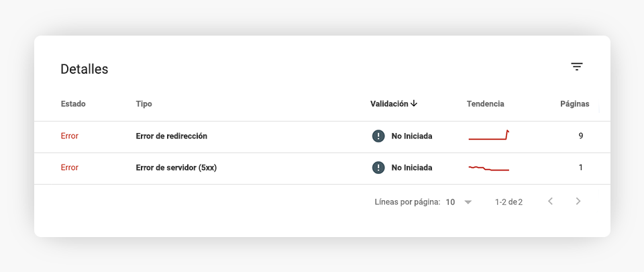Go to next page with right chevron
The width and height of the screenshot is (644, 272).
coord(578,201)
